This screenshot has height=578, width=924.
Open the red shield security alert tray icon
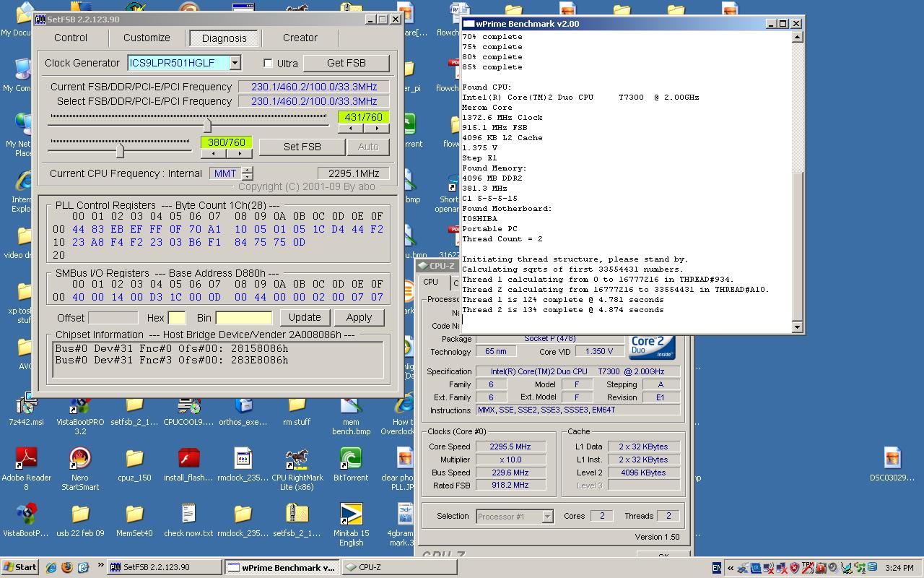point(795,567)
